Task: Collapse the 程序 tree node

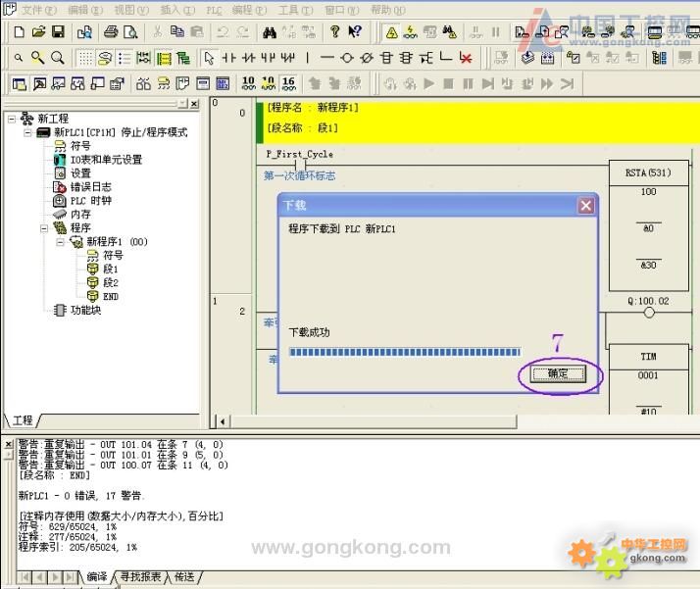Action: 44,228
